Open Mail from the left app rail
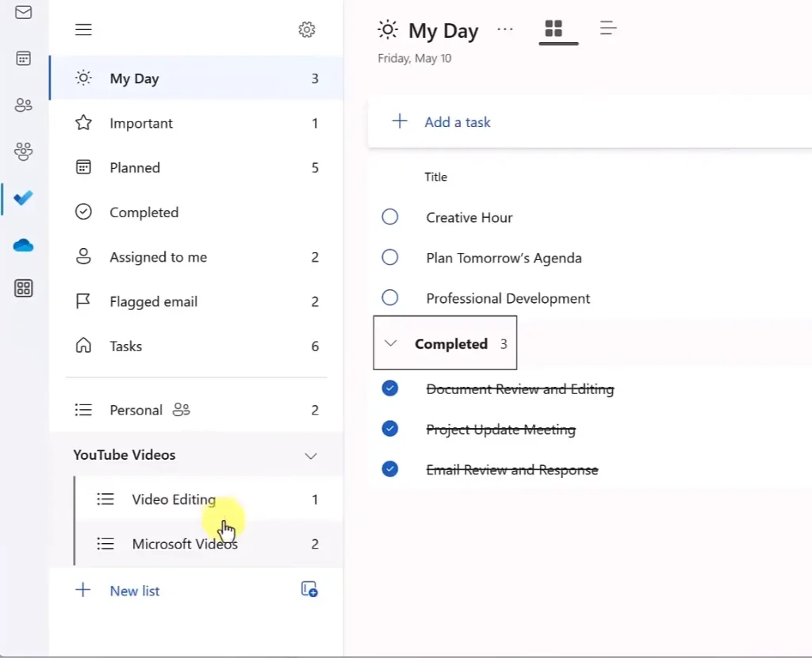The height and width of the screenshot is (658, 812). click(x=24, y=13)
